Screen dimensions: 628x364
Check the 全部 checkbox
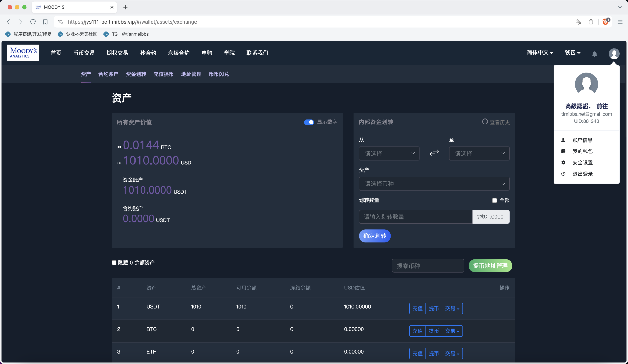[494, 201]
